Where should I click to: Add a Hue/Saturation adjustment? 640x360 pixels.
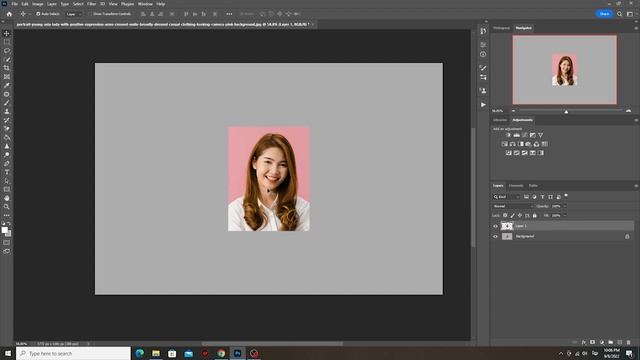(504, 144)
